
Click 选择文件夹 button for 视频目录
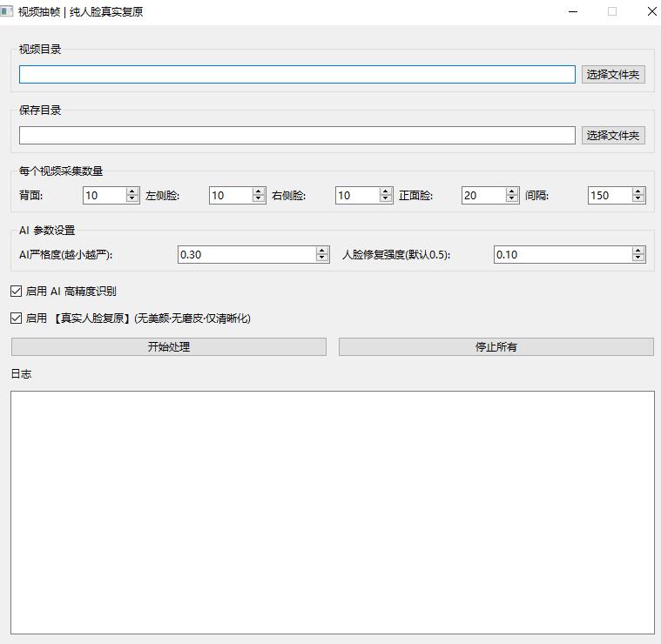[x=613, y=75]
